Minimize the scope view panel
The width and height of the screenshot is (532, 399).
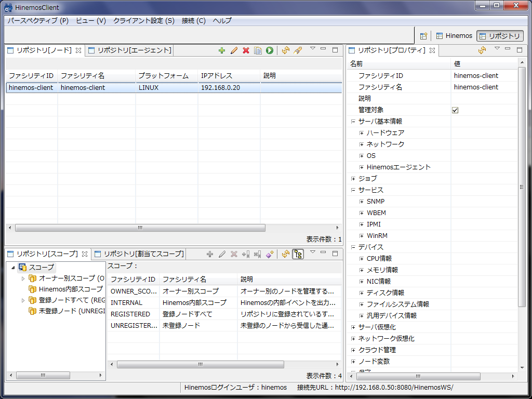[323, 252]
